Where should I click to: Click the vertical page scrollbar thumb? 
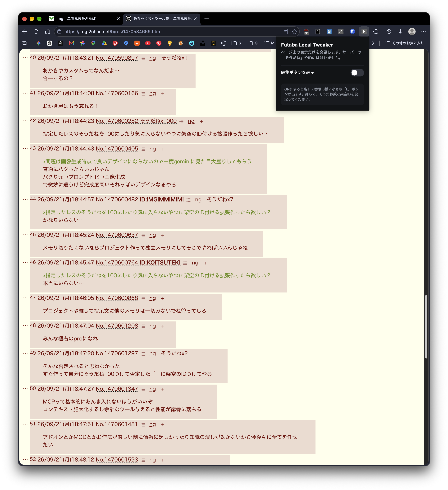(426, 326)
